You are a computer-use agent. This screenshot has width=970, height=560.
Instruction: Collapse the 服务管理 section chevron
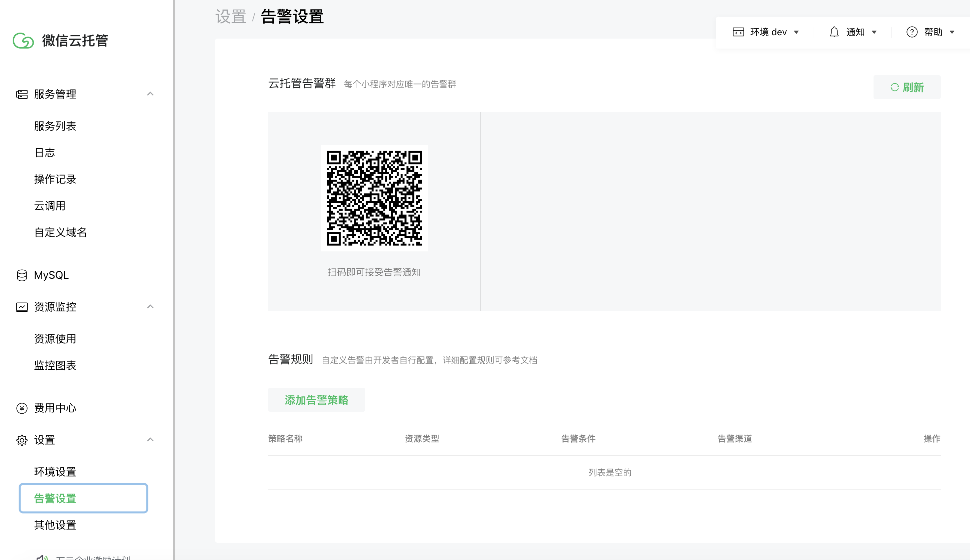click(x=150, y=94)
